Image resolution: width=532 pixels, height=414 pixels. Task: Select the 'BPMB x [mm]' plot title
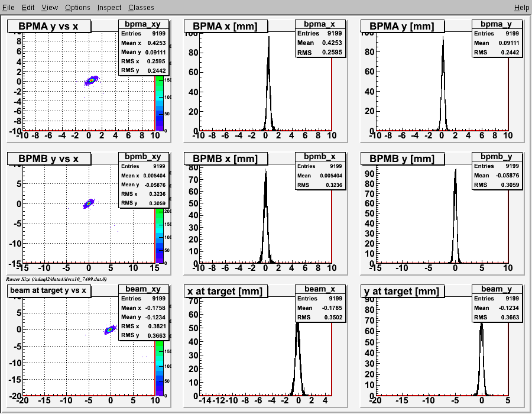(225, 159)
